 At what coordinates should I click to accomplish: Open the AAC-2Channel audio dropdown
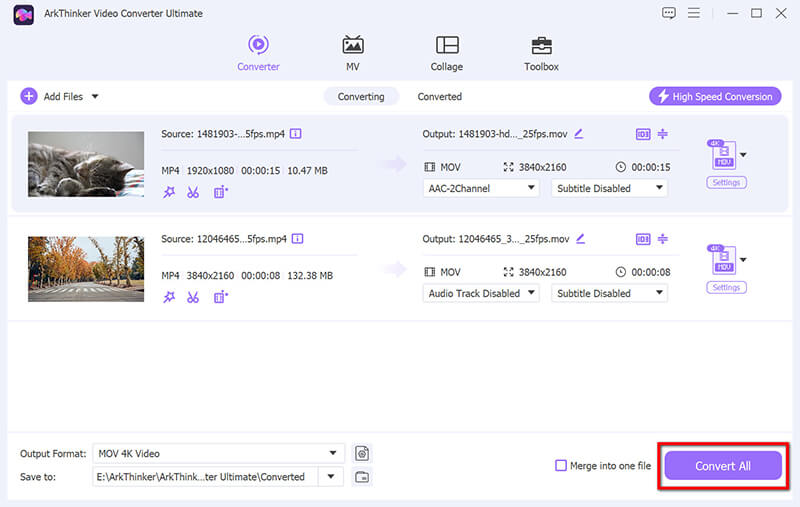click(x=481, y=188)
